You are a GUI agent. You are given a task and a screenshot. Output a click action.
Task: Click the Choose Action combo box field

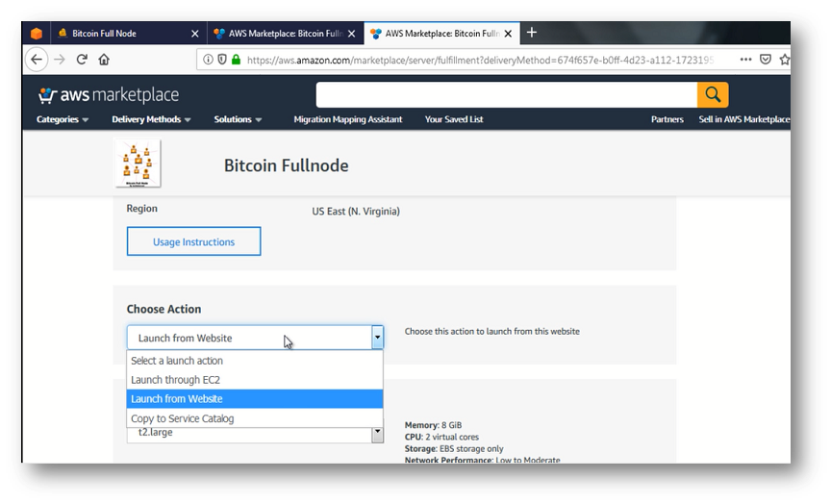[x=255, y=338]
